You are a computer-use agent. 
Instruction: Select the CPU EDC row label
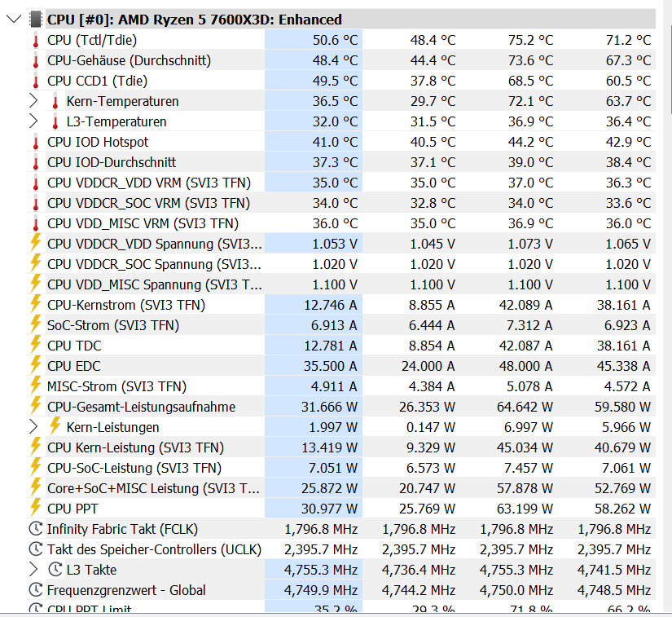click(x=73, y=366)
